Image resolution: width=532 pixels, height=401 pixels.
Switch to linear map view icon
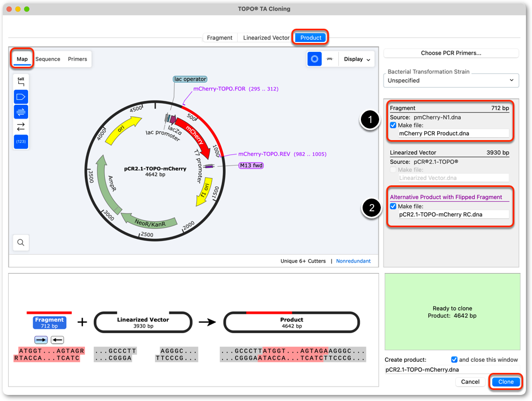point(329,59)
